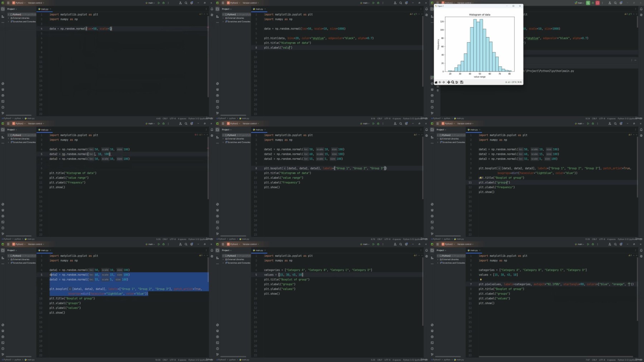Close main.py tab in bottom-center window
Screen dimensions: 644x362
[x=265, y=250]
